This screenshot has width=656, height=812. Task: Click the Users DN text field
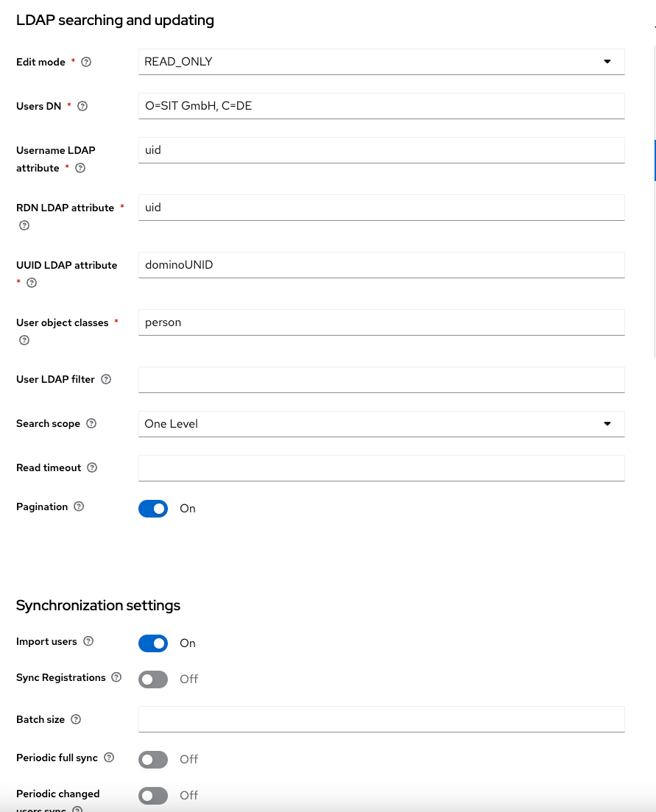pyautogui.click(x=381, y=106)
